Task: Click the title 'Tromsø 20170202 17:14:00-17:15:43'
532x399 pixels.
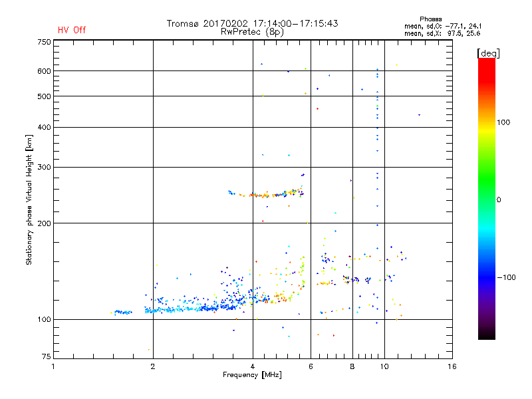Action: click(252, 23)
